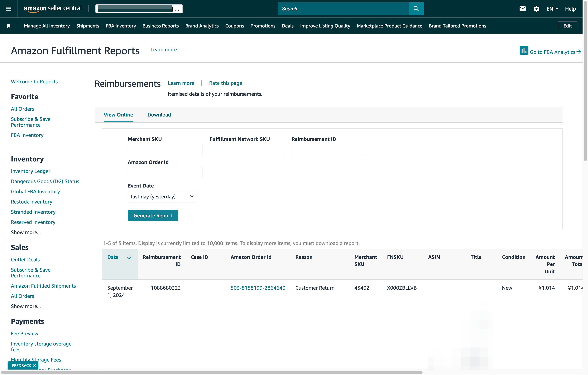Open Marketplace Product Guidance menu item
The image size is (588, 375).
pyautogui.click(x=389, y=26)
